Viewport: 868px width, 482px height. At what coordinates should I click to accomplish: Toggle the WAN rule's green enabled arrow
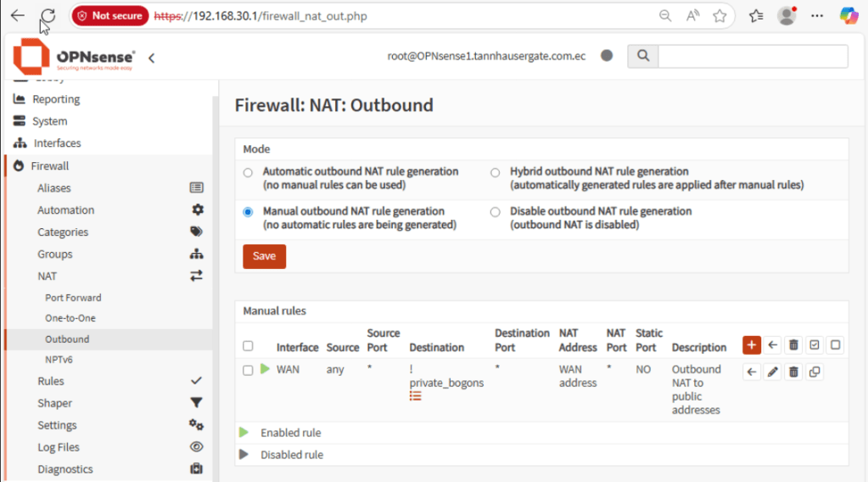[x=265, y=369]
